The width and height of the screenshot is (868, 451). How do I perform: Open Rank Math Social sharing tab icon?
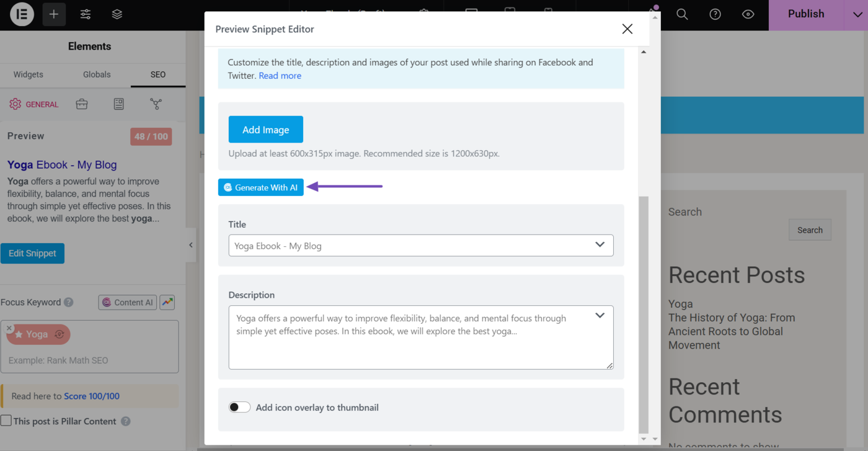[156, 104]
